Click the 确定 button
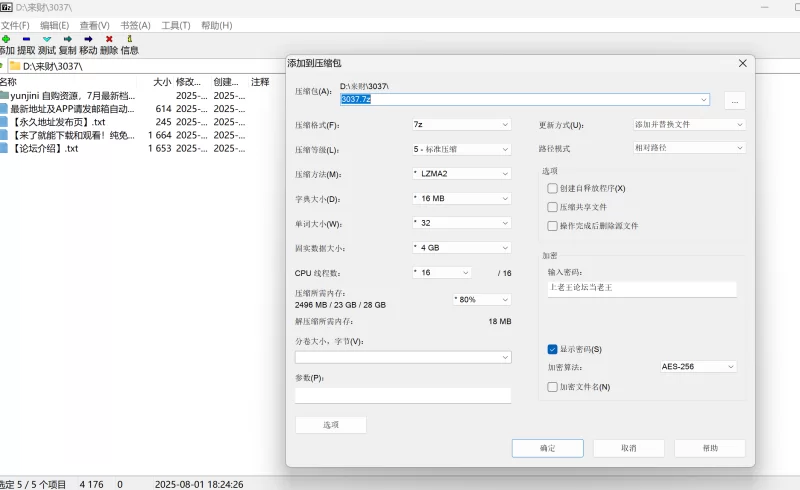The height and width of the screenshot is (490, 800). (547, 448)
